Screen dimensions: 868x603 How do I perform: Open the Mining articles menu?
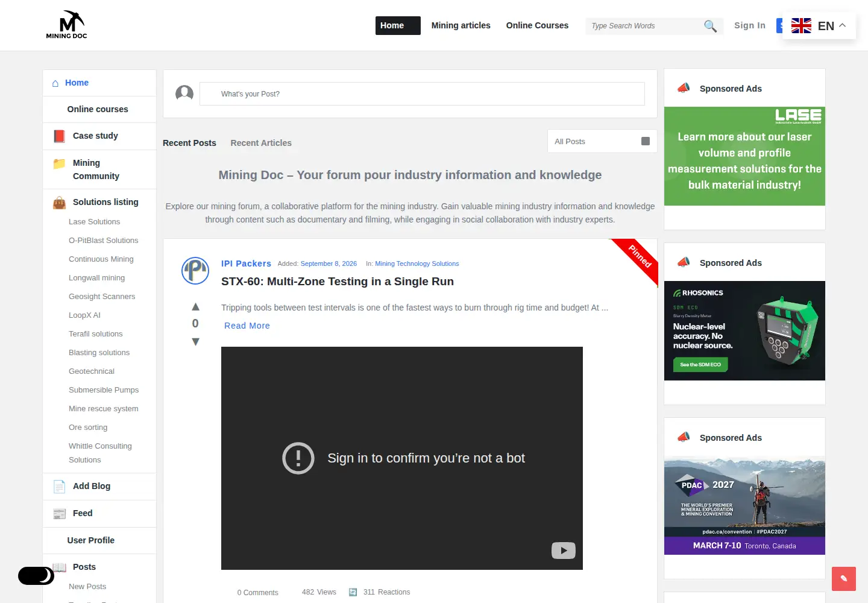461,25
